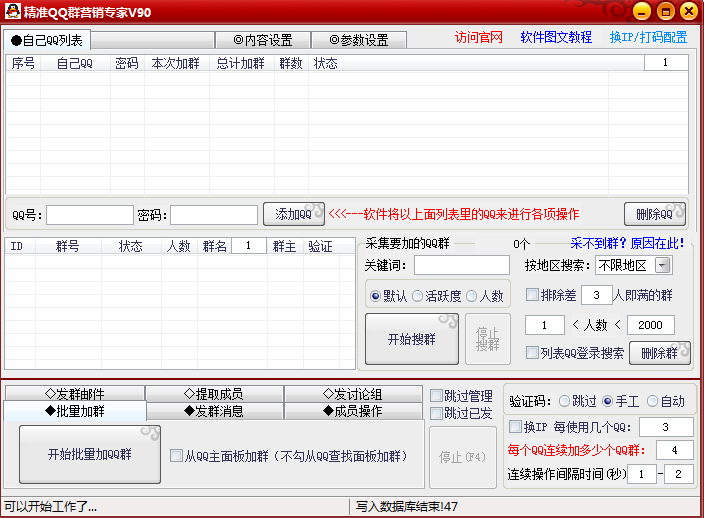Image resolution: width=704 pixels, height=518 pixels.
Task: Start searching with 开始搜群 button
Action: click(412, 339)
